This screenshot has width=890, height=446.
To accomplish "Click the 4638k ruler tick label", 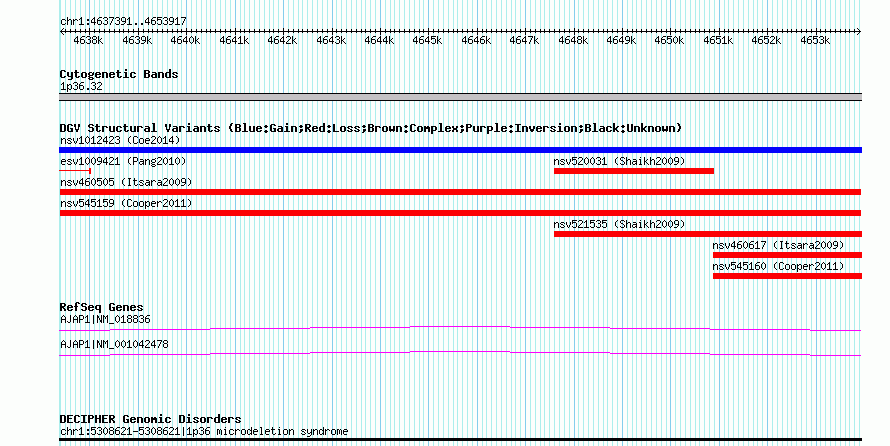I will point(89,41).
